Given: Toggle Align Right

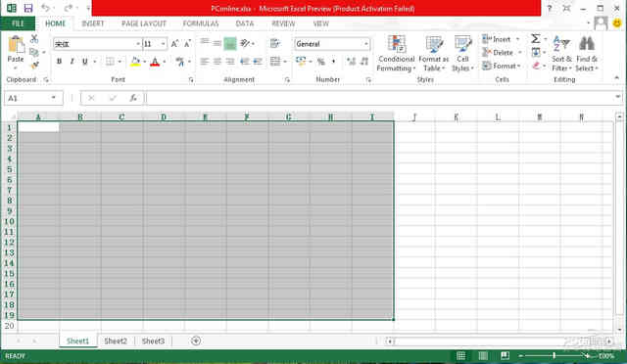Looking at the screenshot, I should [x=230, y=61].
